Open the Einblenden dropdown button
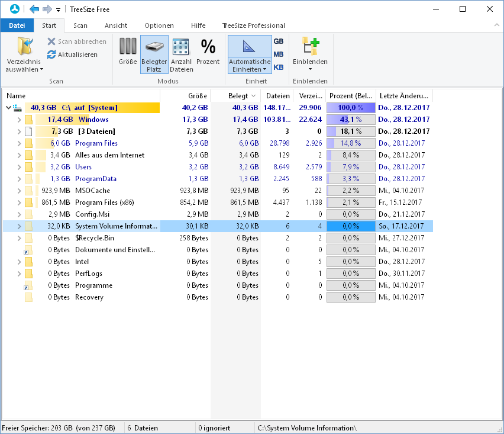 click(310, 54)
